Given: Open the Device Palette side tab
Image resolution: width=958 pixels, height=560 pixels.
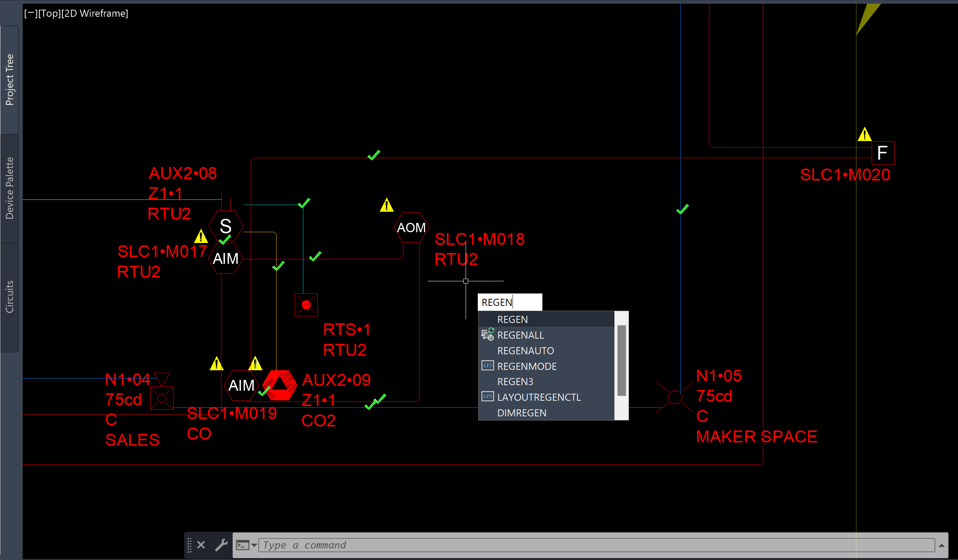Looking at the screenshot, I should point(10,188).
